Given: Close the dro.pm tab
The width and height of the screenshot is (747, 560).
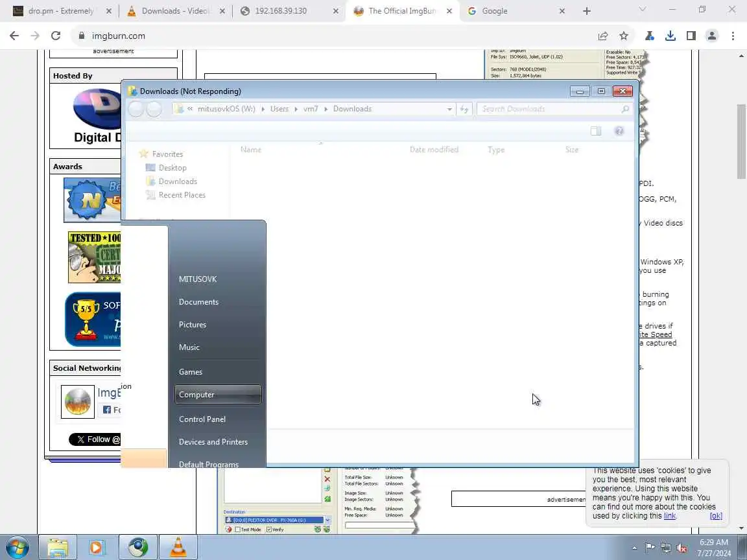Looking at the screenshot, I should point(109,11).
